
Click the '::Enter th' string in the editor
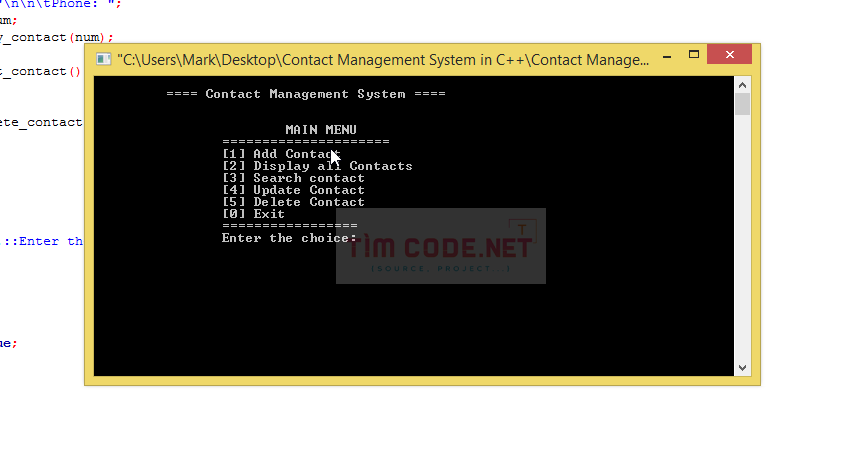coord(43,241)
